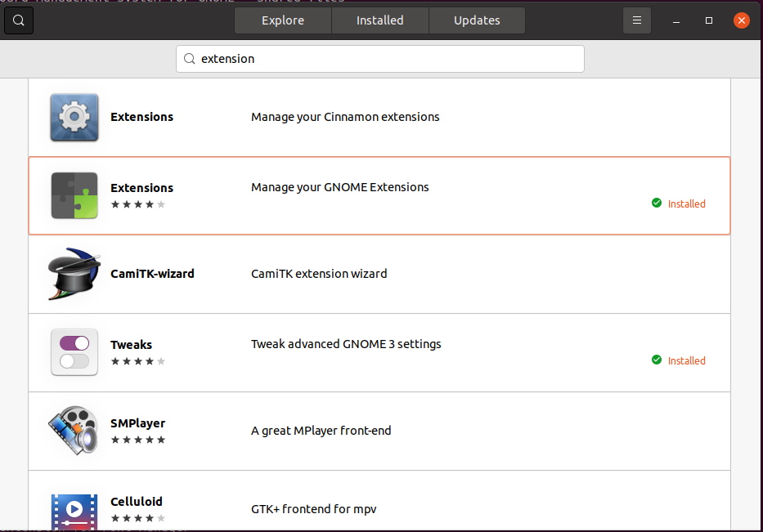Click the CamiTK-wizard hat icon
Screen dimensions: 763x532
[x=74, y=274]
